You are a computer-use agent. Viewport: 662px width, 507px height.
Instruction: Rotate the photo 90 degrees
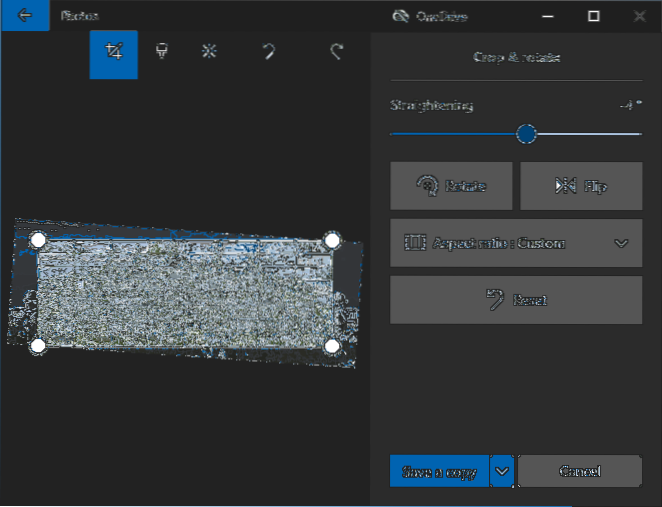[451, 186]
